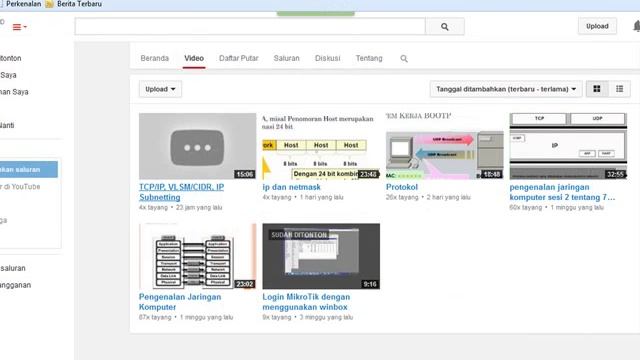Open the notifications bell icon

pyautogui.click(x=636, y=26)
